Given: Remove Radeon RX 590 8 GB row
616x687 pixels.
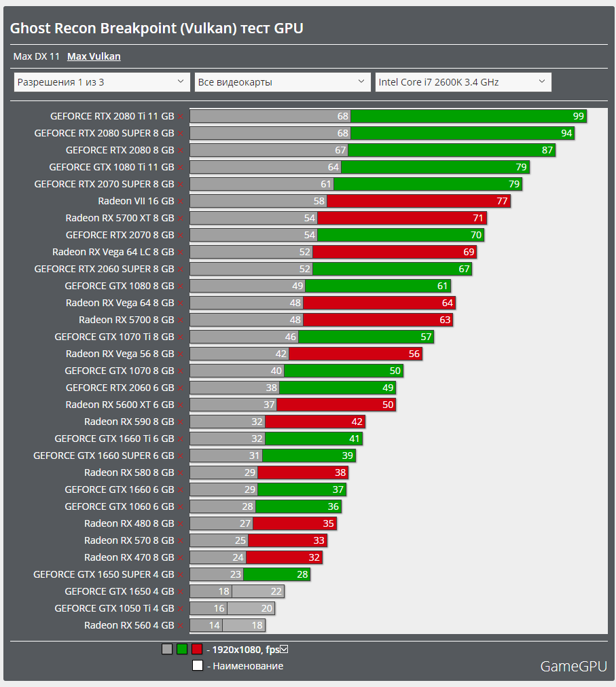Looking at the screenshot, I should pyautogui.click(x=180, y=422).
